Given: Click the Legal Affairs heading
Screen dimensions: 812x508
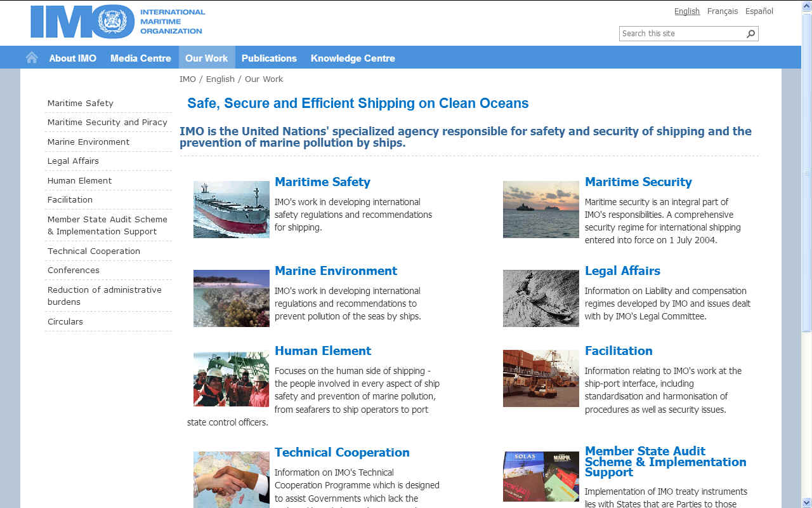Looking at the screenshot, I should (622, 271).
